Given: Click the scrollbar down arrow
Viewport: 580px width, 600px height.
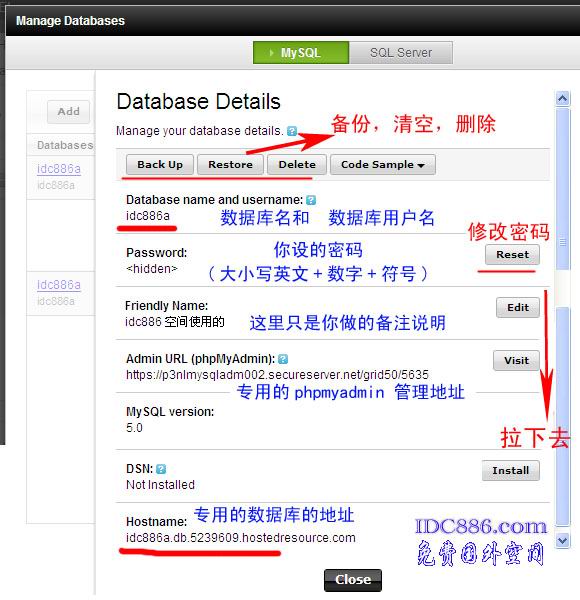Looking at the screenshot, I should point(562,540).
